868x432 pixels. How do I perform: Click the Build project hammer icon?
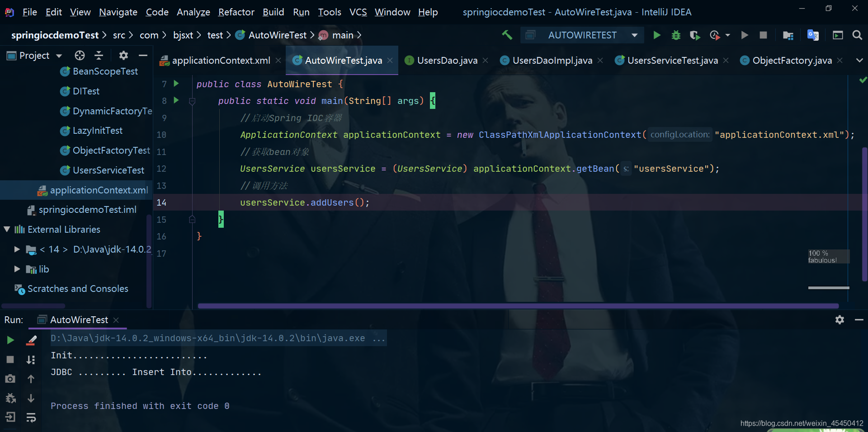click(507, 35)
